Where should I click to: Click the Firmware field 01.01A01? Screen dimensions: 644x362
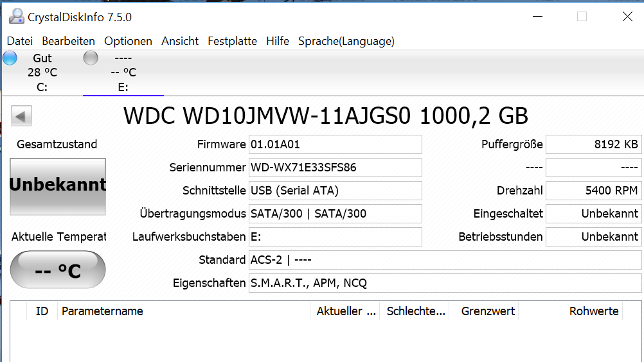335,144
